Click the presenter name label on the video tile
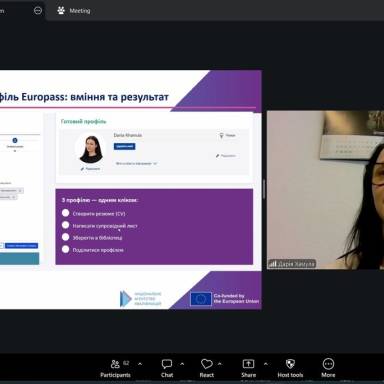This screenshot has width=384, height=384. tap(292, 264)
